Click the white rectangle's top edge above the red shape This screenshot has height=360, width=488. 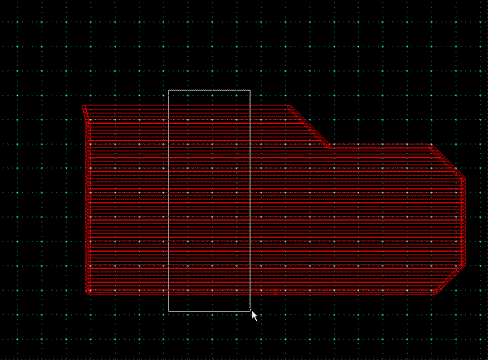[x=209, y=90]
